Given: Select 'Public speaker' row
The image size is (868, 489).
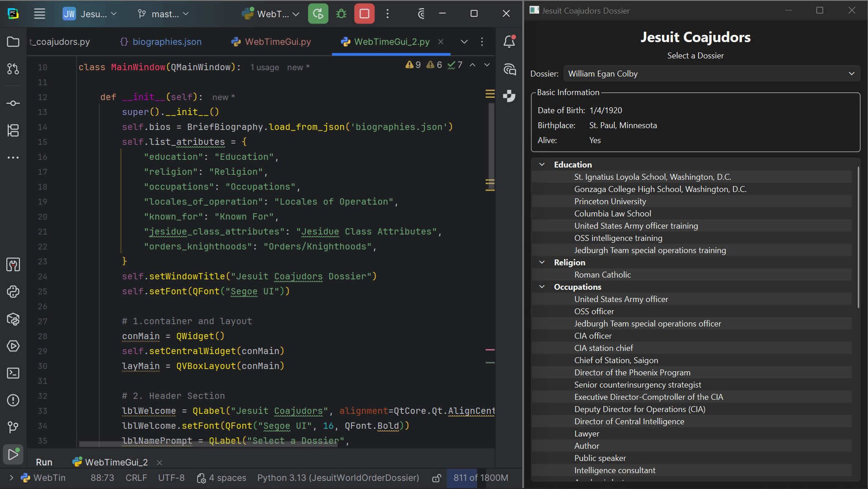Looking at the screenshot, I should tap(691, 458).
